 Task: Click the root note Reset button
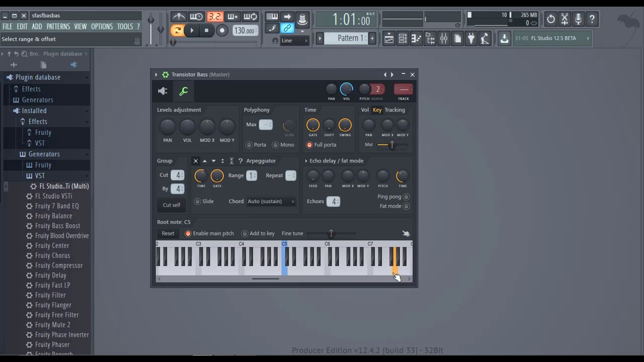pyautogui.click(x=168, y=233)
